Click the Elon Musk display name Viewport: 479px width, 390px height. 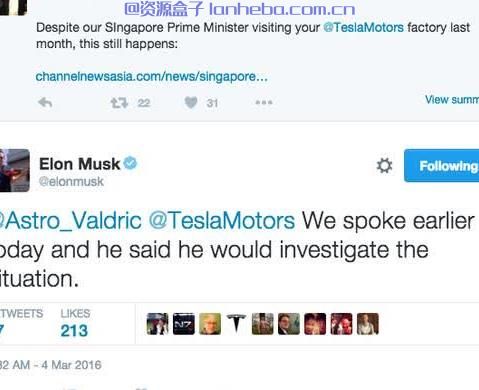79,164
